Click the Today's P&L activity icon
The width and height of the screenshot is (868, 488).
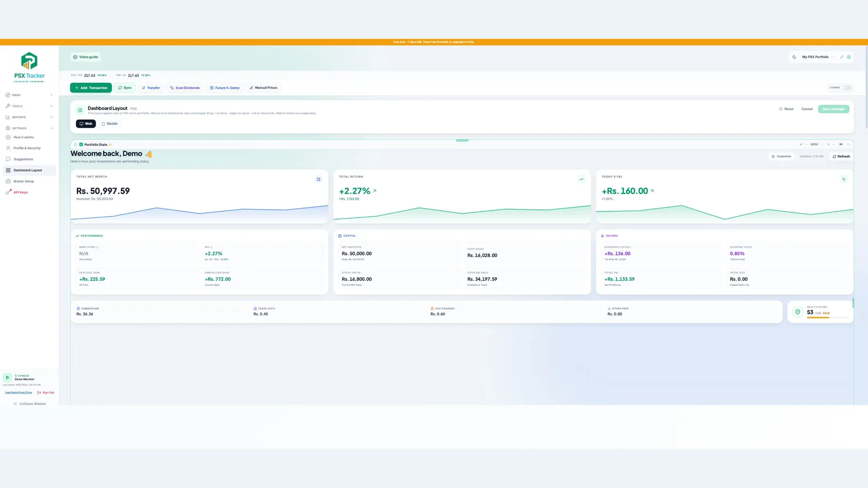844,179
